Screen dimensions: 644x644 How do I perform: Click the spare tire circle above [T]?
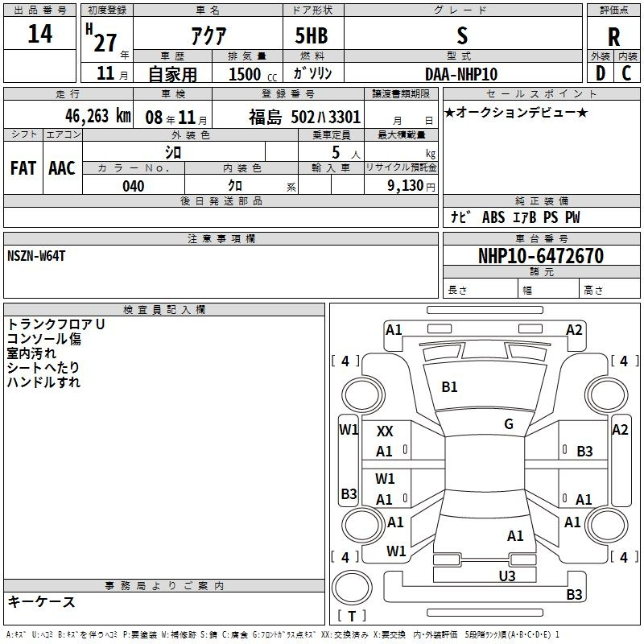point(352,588)
